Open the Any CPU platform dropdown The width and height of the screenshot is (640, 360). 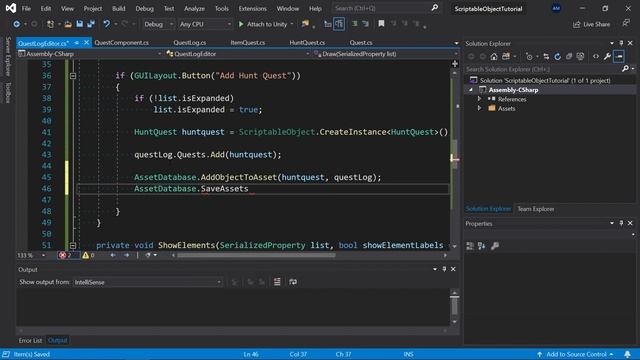point(205,24)
